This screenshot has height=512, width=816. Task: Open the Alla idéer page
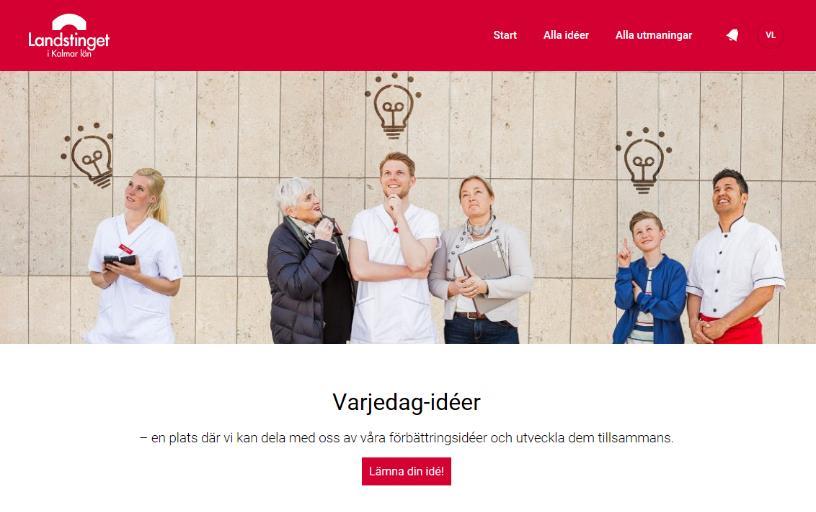(566, 35)
